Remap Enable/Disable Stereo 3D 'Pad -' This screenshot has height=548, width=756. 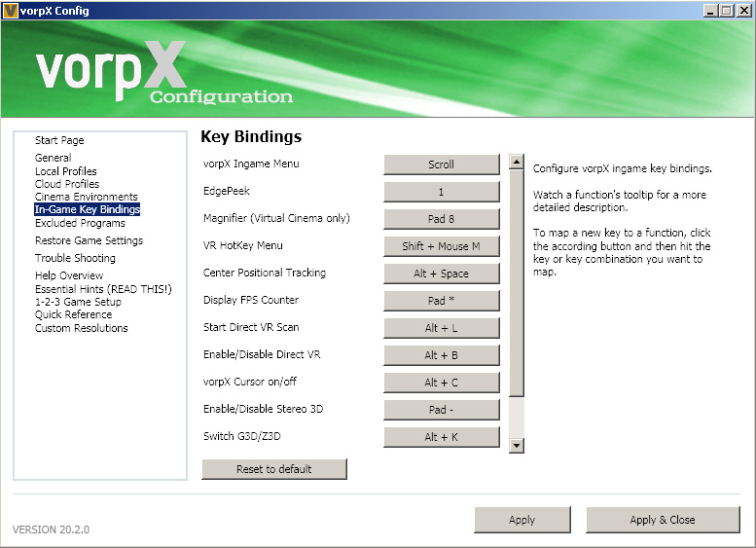(442, 410)
